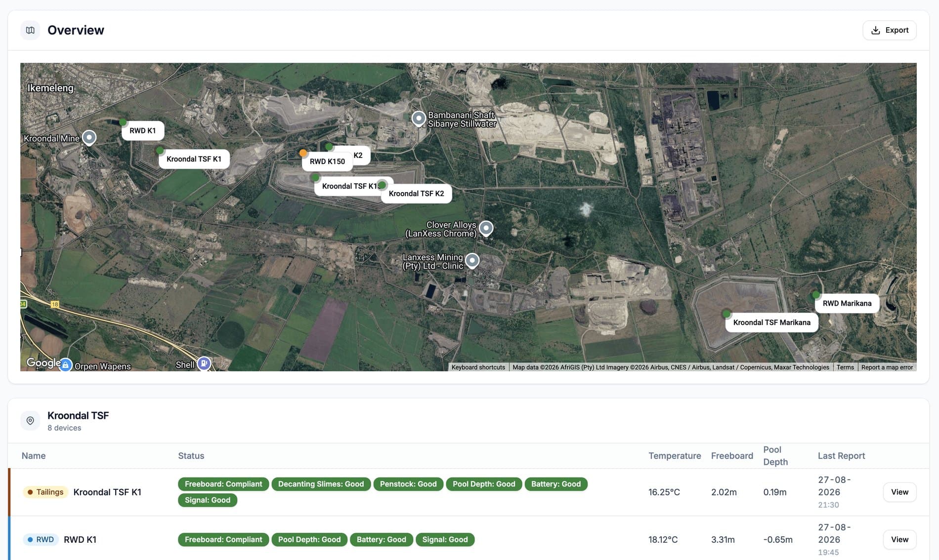Click the Clover Alloys place pin

[x=486, y=228]
